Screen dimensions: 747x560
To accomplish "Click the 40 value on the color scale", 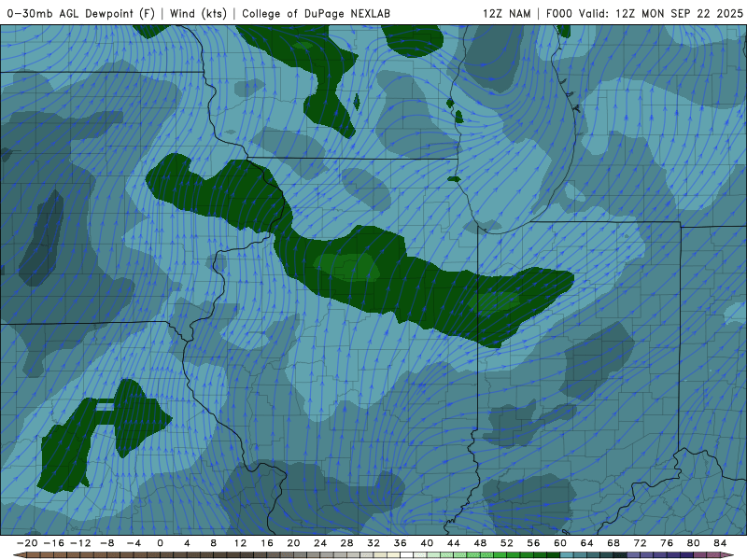I will pyautogui.click(x=427, y=543).
